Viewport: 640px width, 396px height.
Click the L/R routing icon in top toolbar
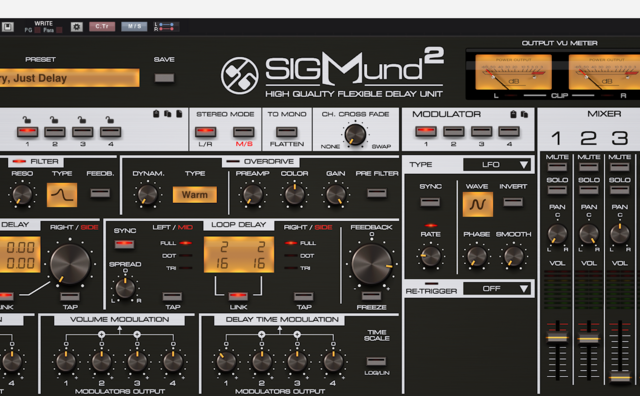(164, 27)
